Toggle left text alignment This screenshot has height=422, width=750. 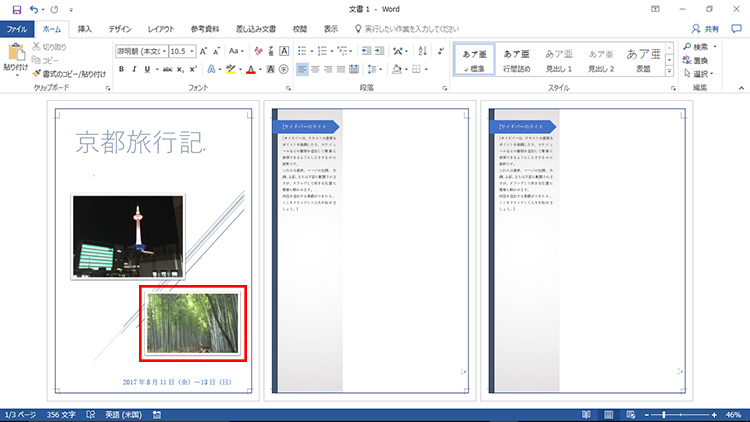[303, 69]
